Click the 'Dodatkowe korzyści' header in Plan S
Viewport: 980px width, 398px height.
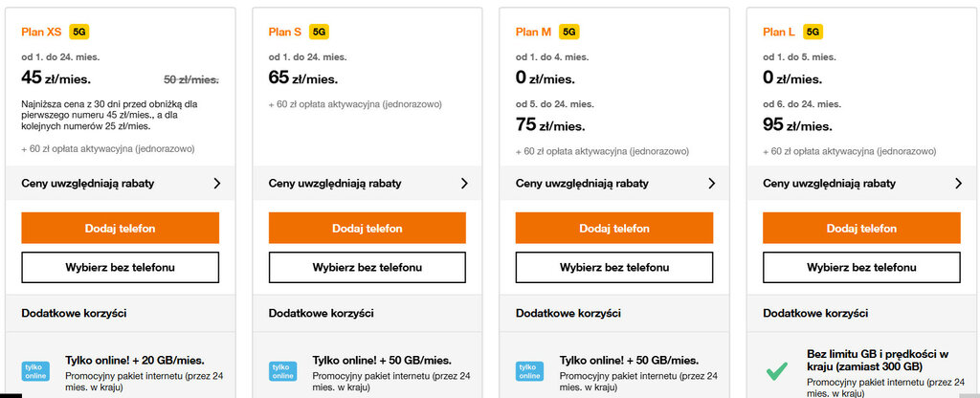[321, 313]
